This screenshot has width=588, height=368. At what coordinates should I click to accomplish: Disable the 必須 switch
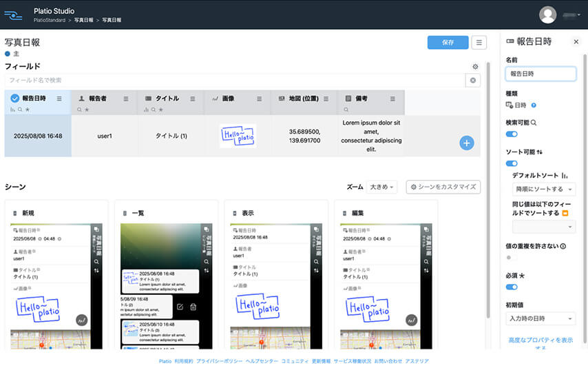click(x=512, y=287)
